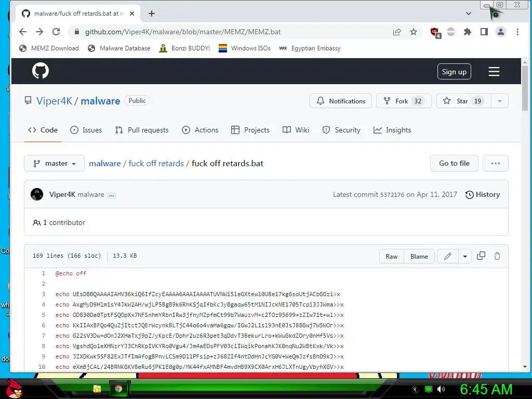The width and height of the screenshot is (532, 399).
Task: Open the malware repository title link
Action: (x=100, y=101)
